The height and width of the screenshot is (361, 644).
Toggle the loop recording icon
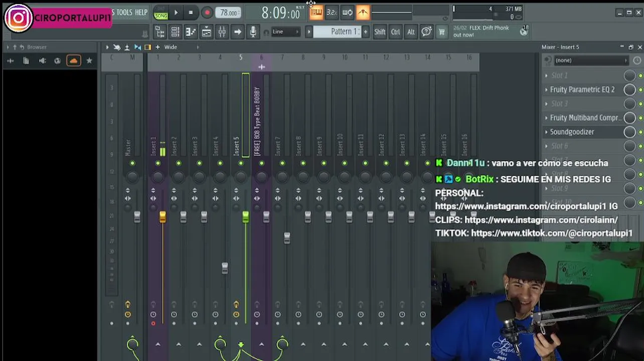347,13
